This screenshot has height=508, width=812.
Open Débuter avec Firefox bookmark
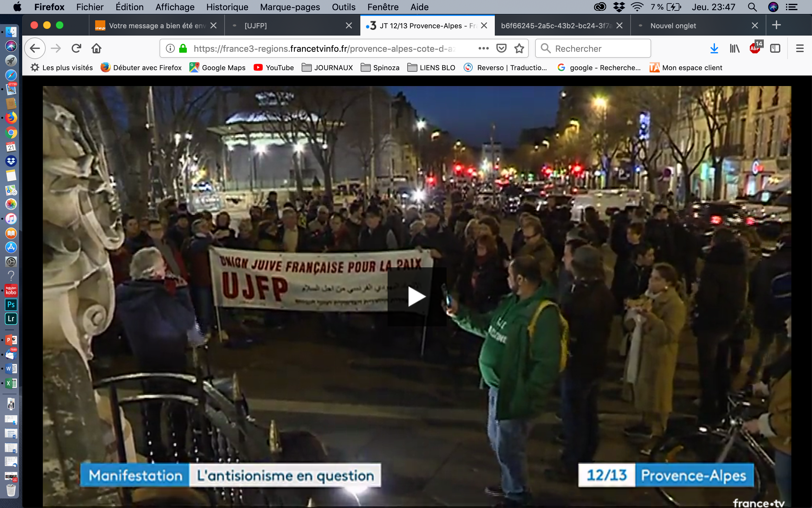pos(141,68)
